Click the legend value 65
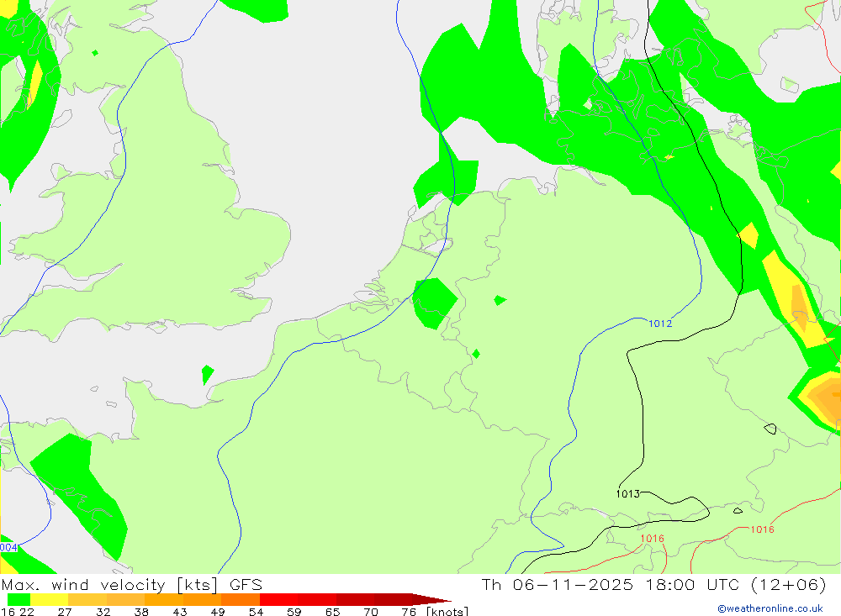Viewport: 841px width, 616px height. tap(332, 612)
